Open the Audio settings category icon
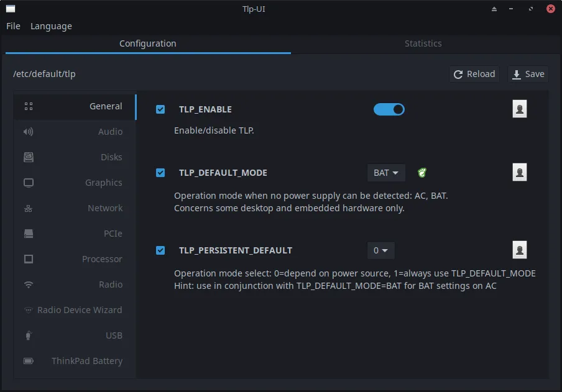This screenshot has height=392, width=562. (29, 132)
